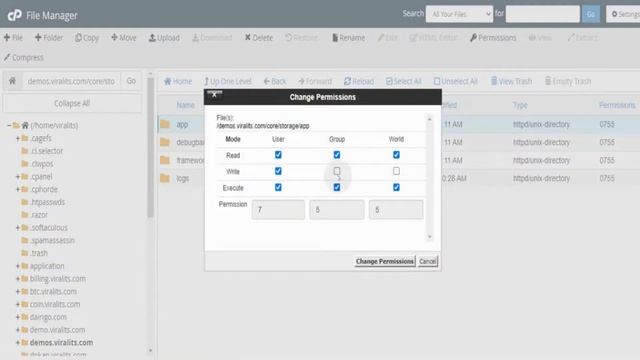Image resolution: width=640 pixels, height=360 pixels.
Task: Open the Settings button
Action: tap(623, 14)
